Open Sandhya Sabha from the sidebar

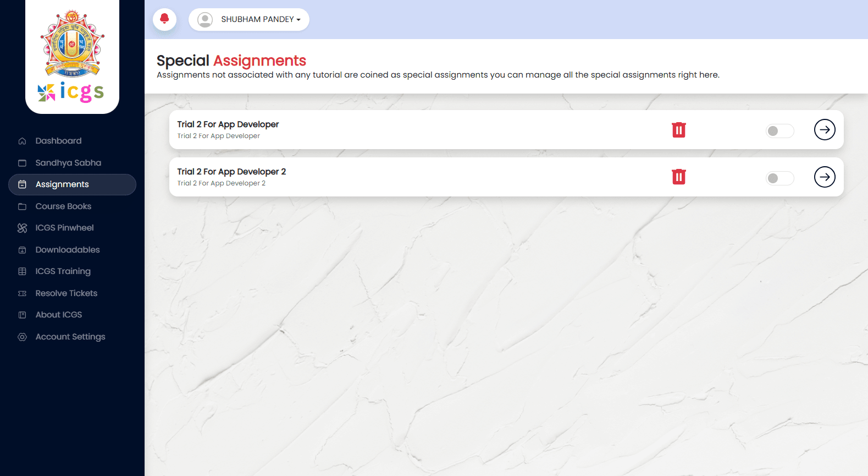pos(68,163)
